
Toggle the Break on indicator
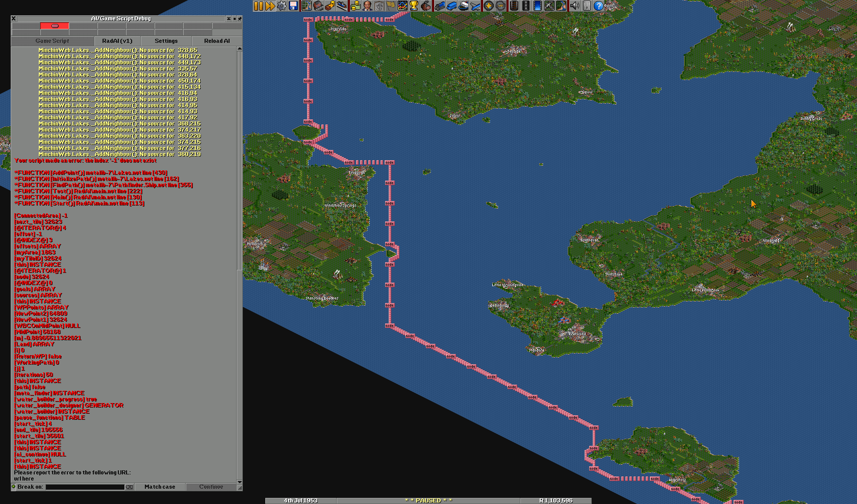[14, 487]
